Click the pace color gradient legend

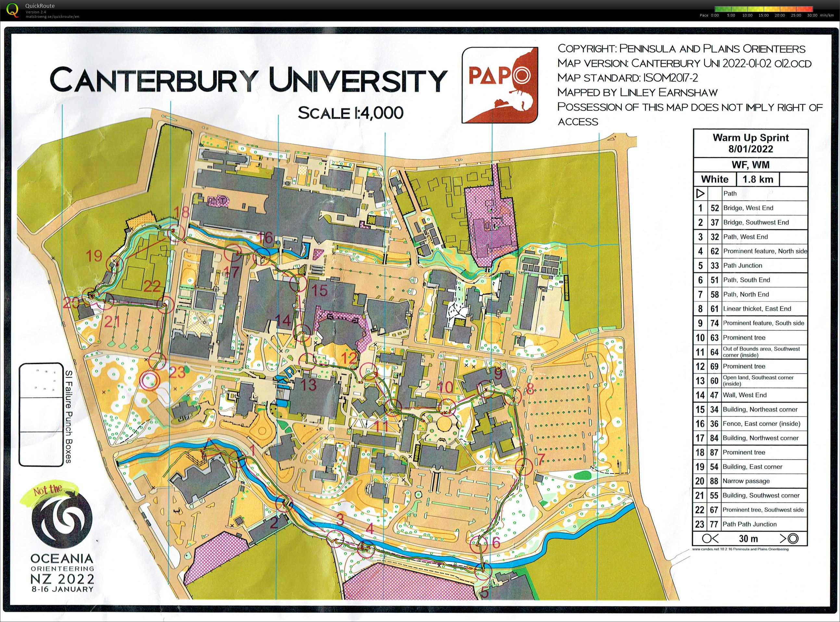point(764,9)
